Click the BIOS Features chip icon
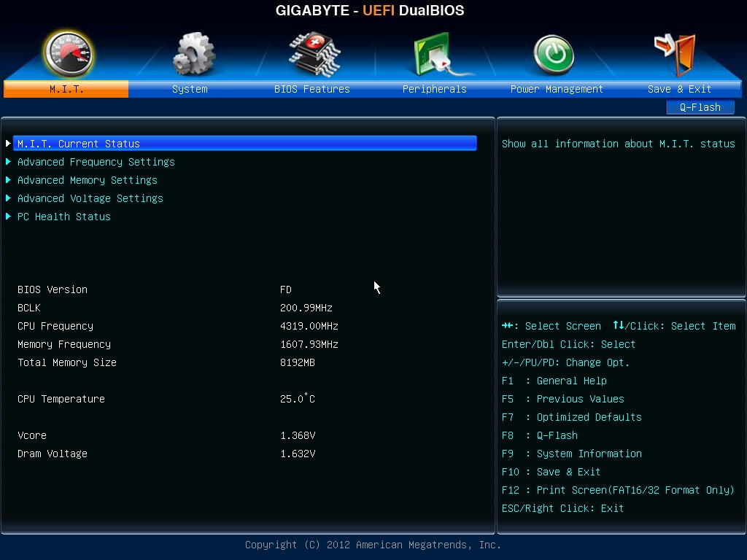This screenshot has width=747, height=560. click(x=315, y=54)
